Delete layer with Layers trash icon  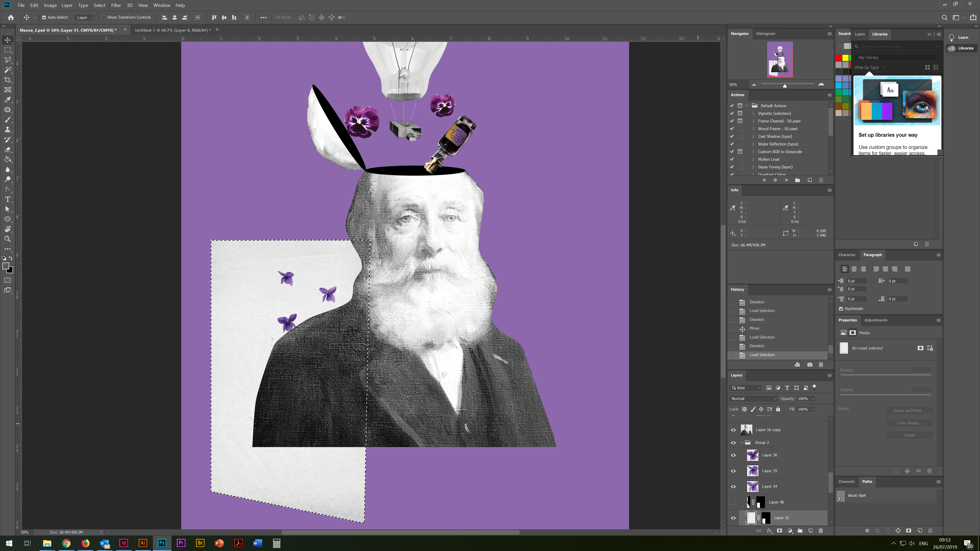[820, 531]
